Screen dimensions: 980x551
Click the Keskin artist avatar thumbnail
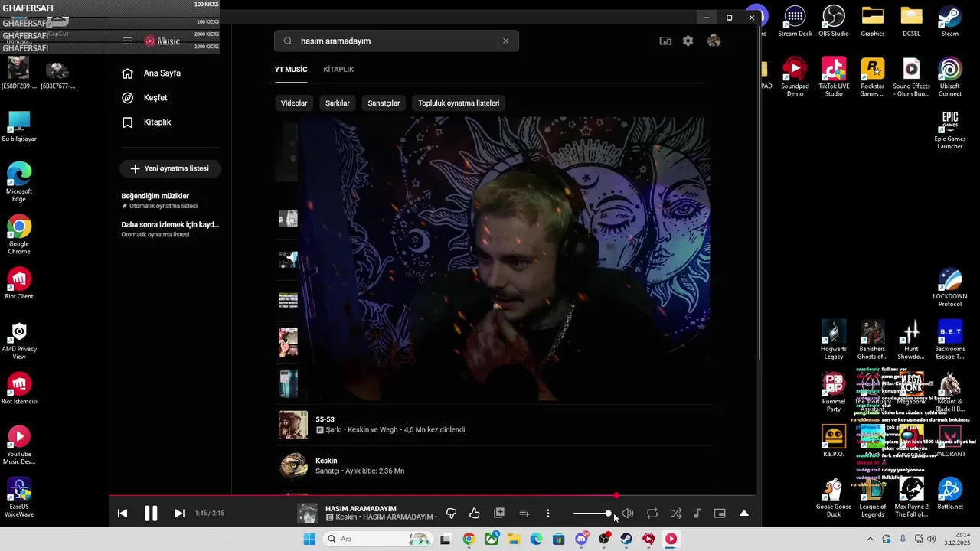[x=294, y=465]
